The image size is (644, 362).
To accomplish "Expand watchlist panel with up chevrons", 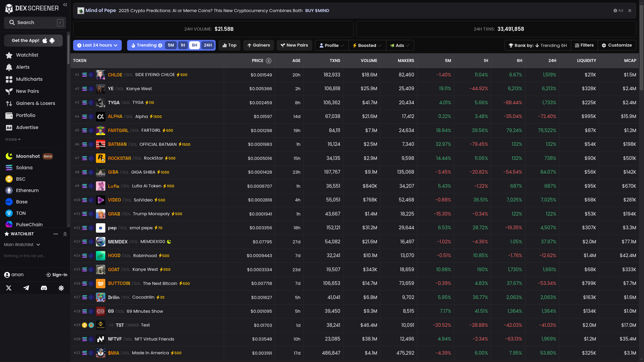I will click(65, 234).
